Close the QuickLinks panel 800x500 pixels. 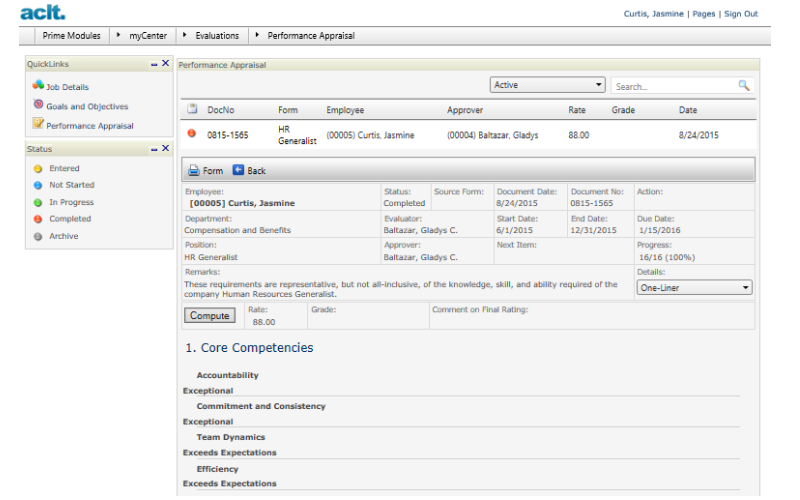[165, 63]
